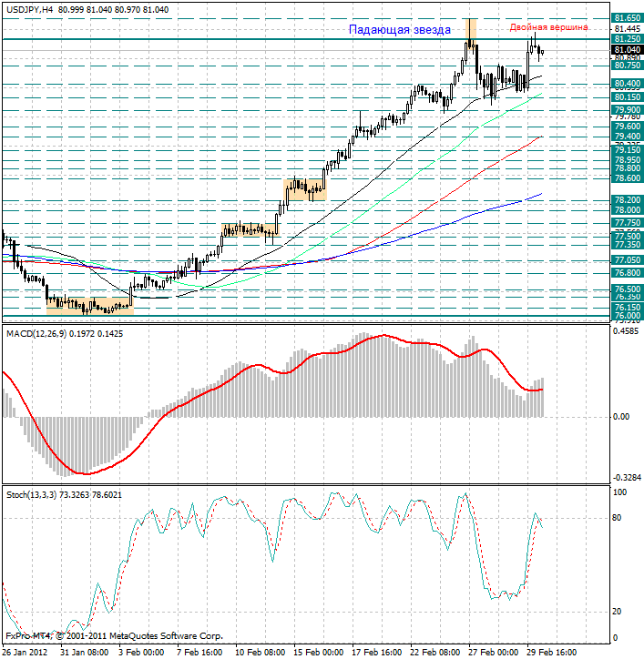
Task: Click the blue 'Падающая звезда' text label
Action: point(400,30)
